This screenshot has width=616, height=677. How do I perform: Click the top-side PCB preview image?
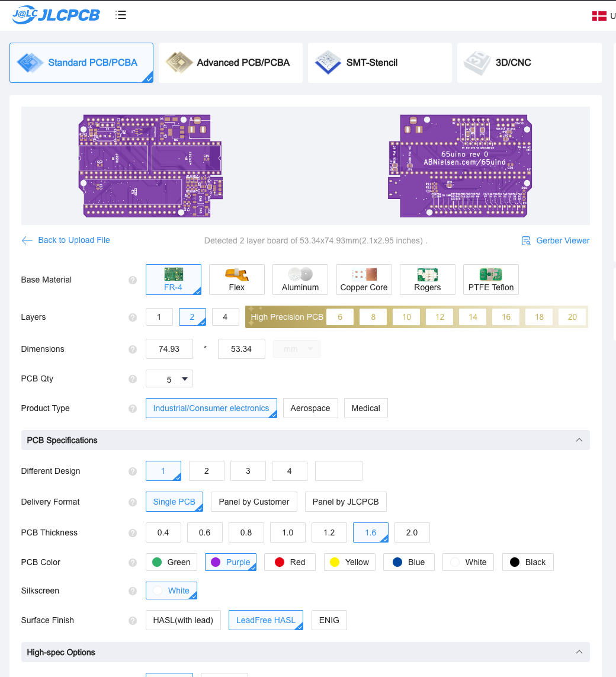(x=150, y=166)
